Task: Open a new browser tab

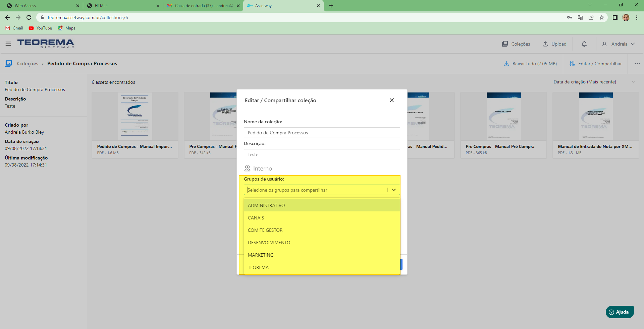Action: click(x=331, y=6)
